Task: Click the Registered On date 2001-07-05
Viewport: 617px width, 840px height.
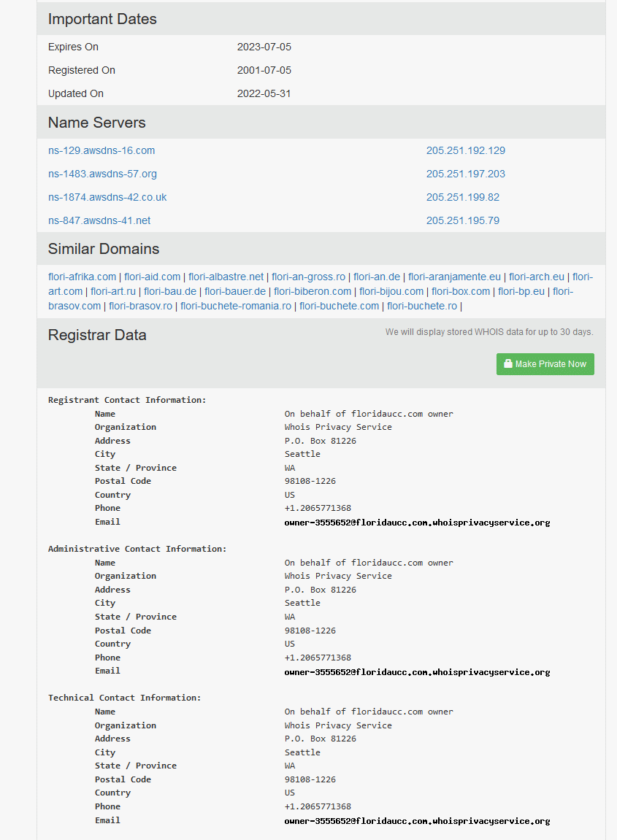Action: click(264, 70)
